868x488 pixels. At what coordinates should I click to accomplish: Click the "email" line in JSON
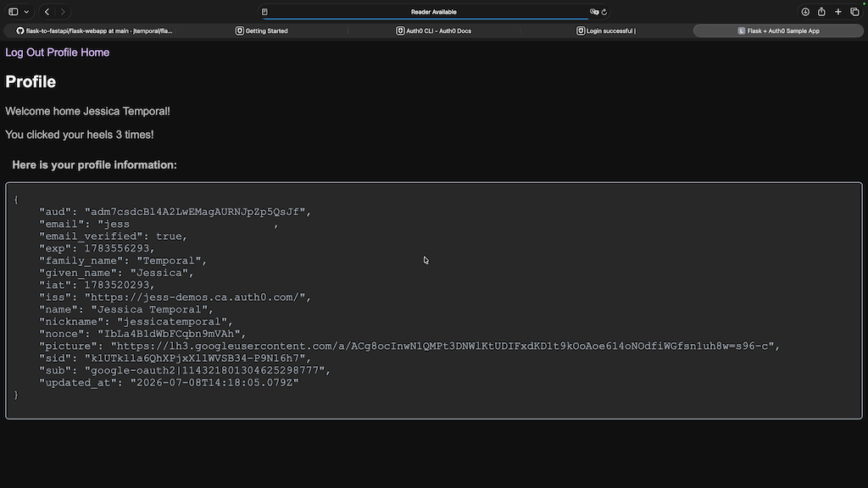(159, 224)
